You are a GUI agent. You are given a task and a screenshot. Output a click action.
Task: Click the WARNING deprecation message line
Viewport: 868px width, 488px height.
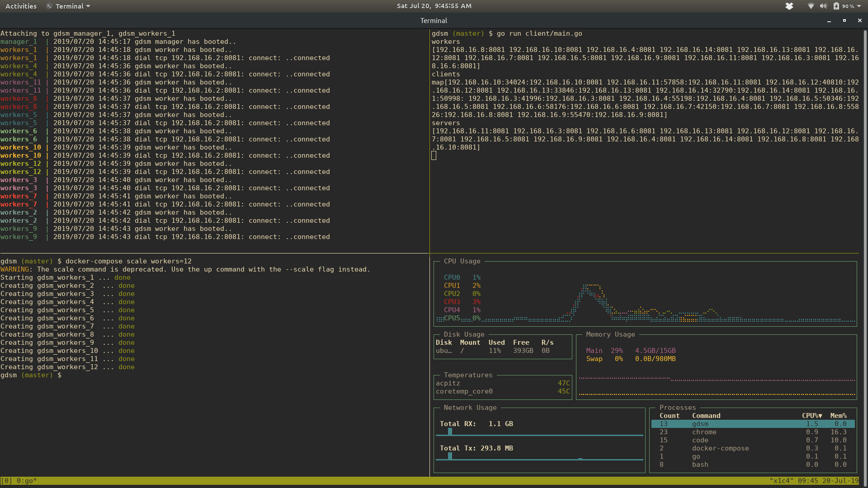pyautogui.click(x=185, y=269)
